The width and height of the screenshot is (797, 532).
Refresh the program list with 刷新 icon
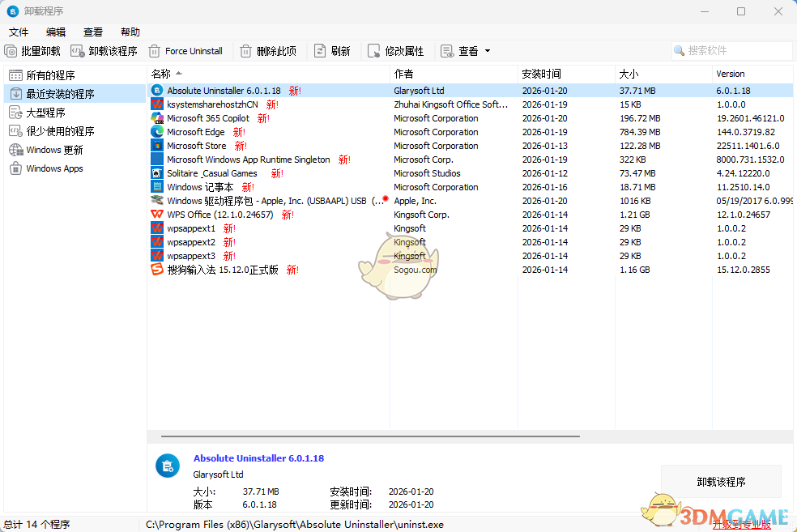point(319,50)
